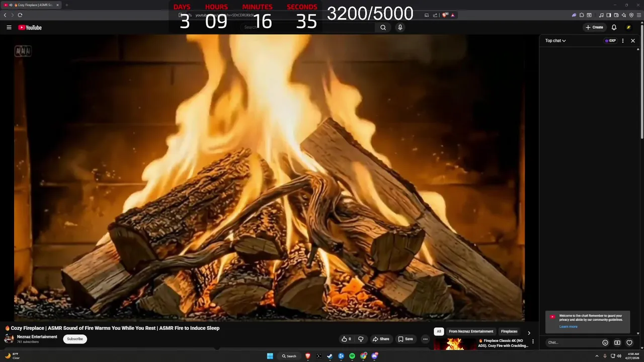Image resolution: width=644 pixels, height=362 pixels.
Task: Click the system tray volume icon
Action: click(x=619, y=356)
